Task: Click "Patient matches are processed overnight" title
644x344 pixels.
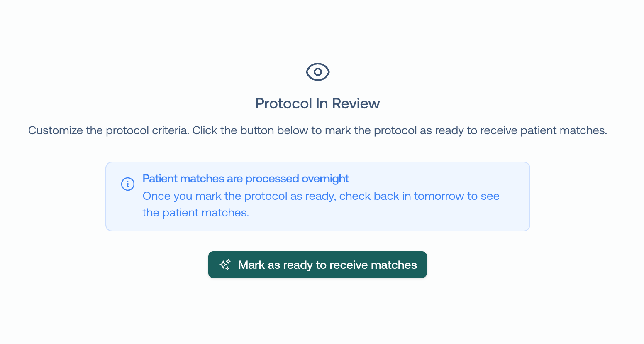Action: coord(246,179)
